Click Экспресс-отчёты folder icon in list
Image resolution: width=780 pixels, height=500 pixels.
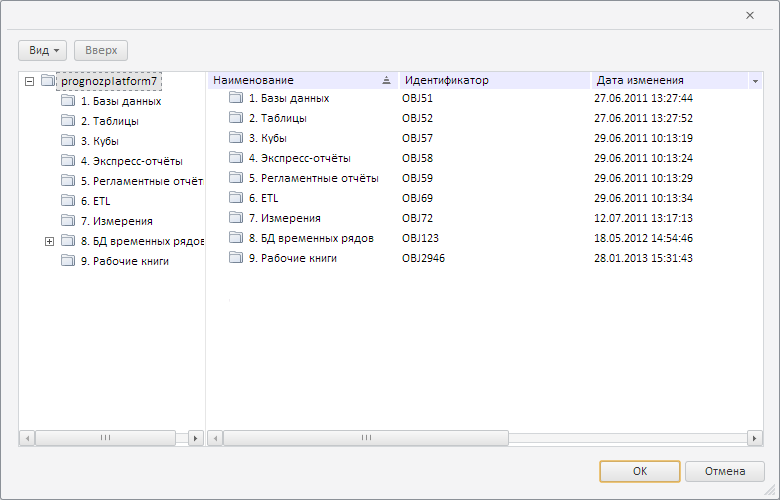(236, 158)
